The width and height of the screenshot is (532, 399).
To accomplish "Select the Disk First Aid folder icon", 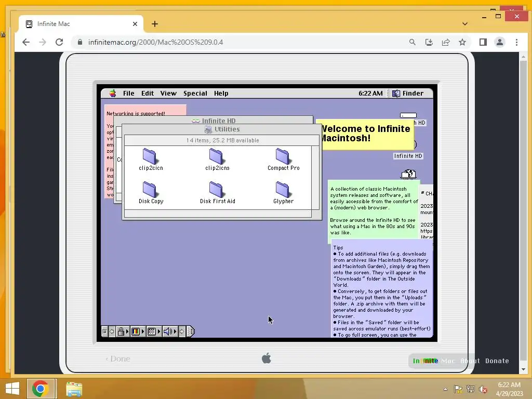I will pos(216,189).
